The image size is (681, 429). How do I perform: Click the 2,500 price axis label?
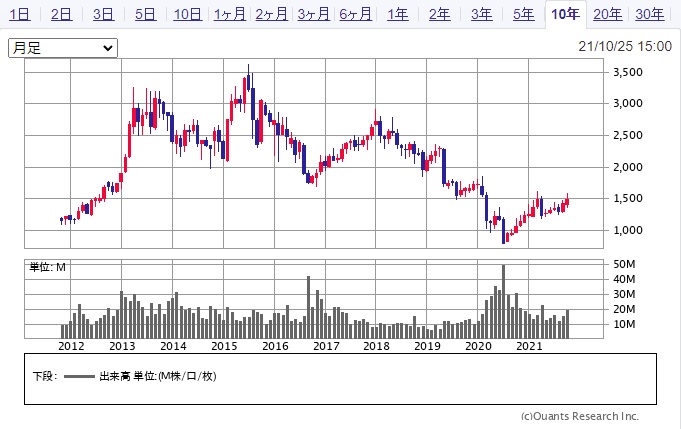point(628,135)
